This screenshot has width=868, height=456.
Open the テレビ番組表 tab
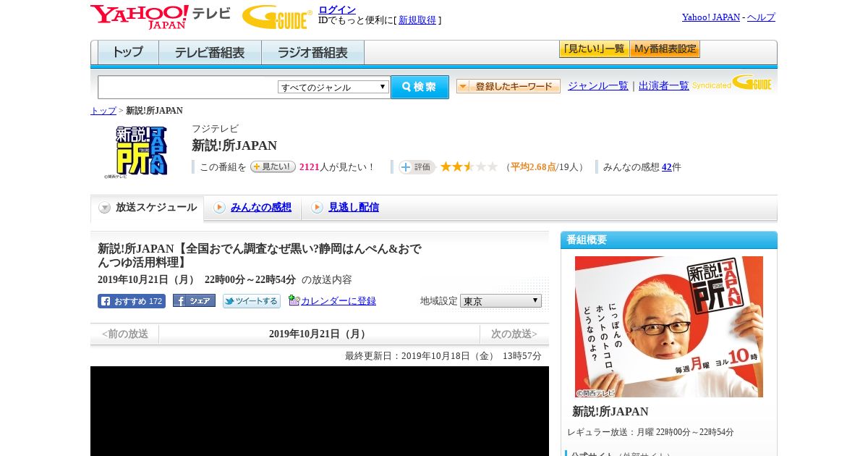tap(210, 52)
